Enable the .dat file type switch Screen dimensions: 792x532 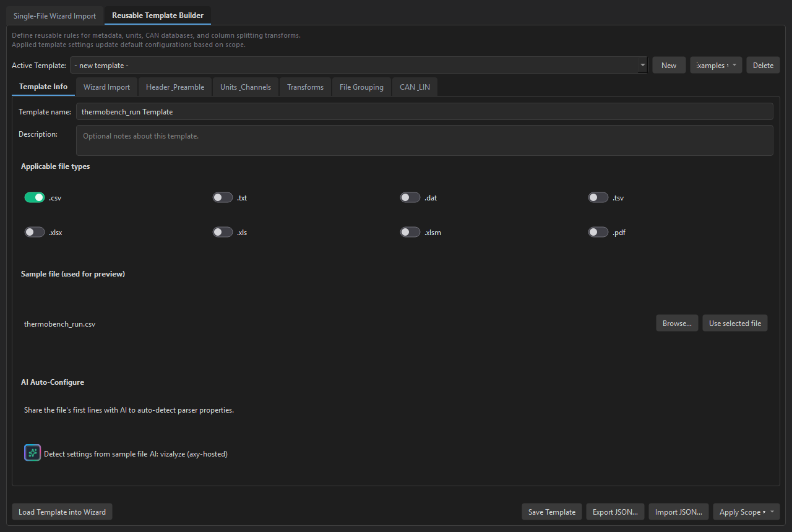pyautogui.click(x=410, y=197)
